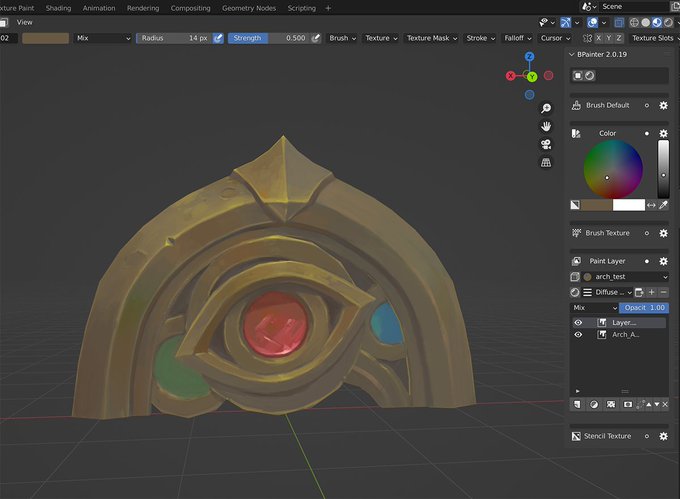The width and height of the screenshot is (680, 499).
Task: Toggle Y axis symmetry
Action: [x=609, y=38]
